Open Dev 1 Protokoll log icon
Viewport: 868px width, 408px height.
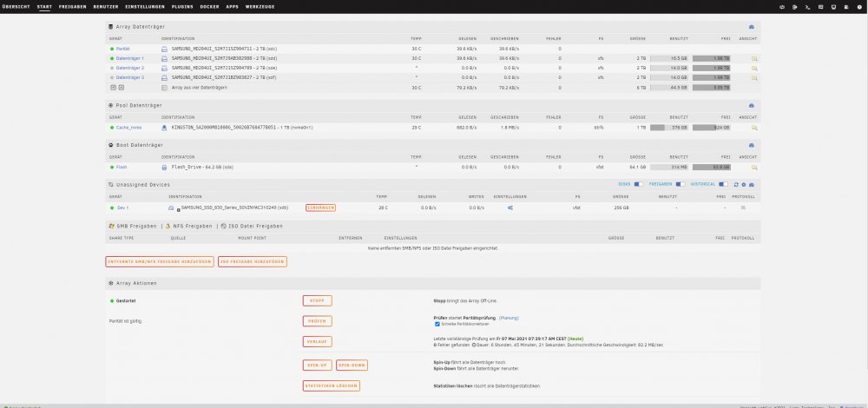[743, 207]
